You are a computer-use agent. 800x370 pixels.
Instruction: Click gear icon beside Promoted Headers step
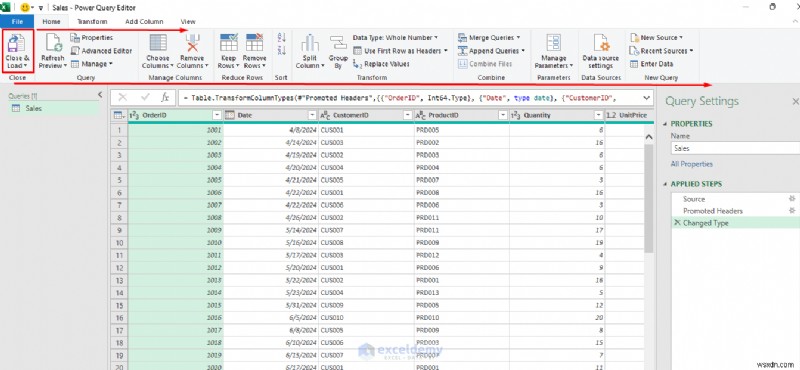792,210
